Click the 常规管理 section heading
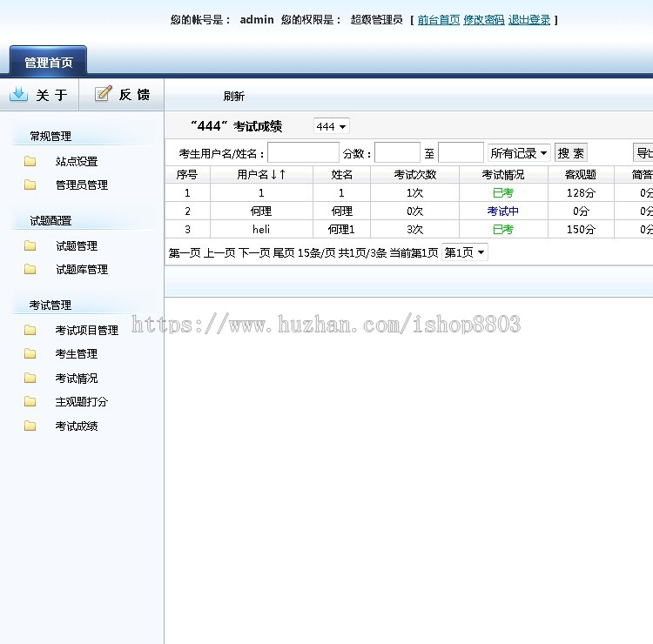This screenshot has height=644, width=653. (50, 137)
